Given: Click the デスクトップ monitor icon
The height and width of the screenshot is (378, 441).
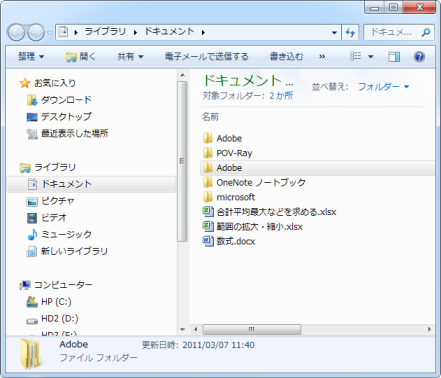Looking at the screenshot, I should coord(32,117).
